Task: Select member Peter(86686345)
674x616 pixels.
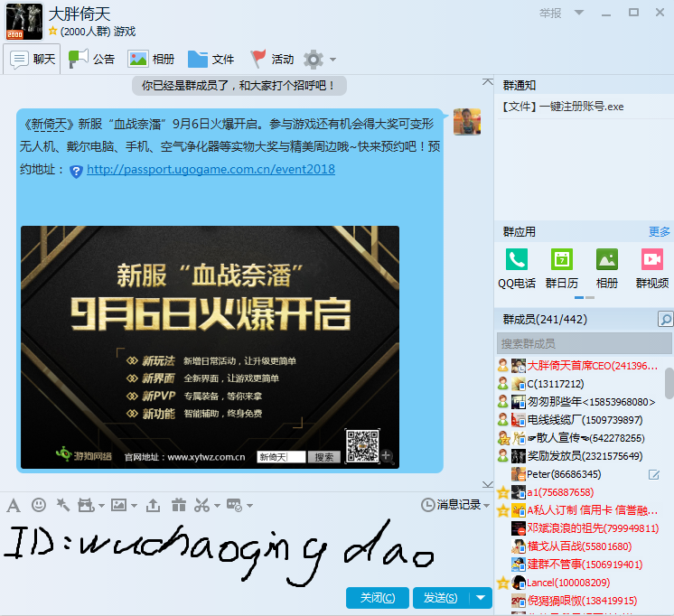Action: [x=580, y=474]
